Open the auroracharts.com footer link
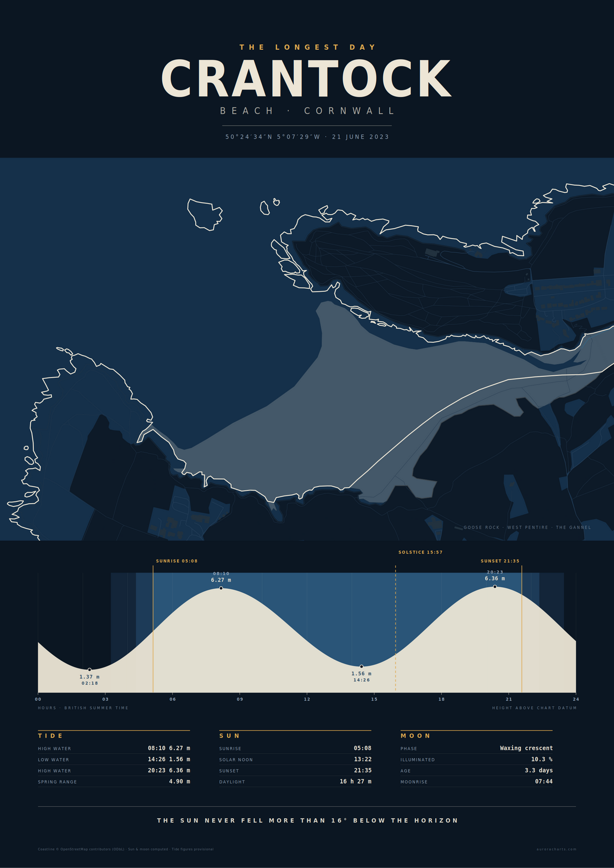 coord(556,849)
